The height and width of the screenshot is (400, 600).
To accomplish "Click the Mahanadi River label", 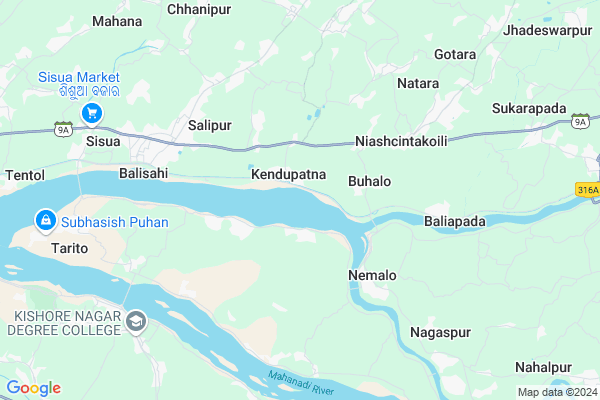I will (x=301, y=382).
